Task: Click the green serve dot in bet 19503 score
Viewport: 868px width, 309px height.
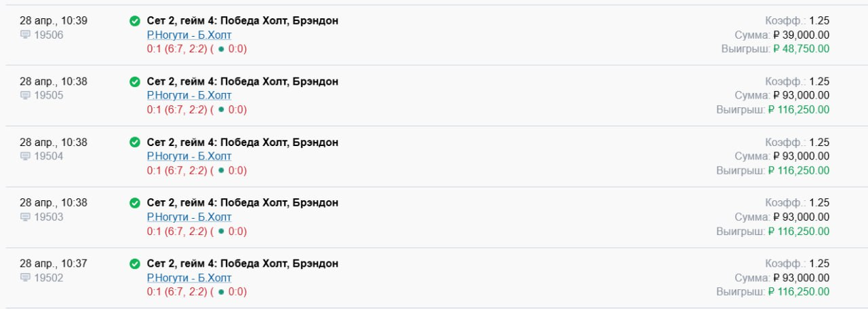Action: 221,232
